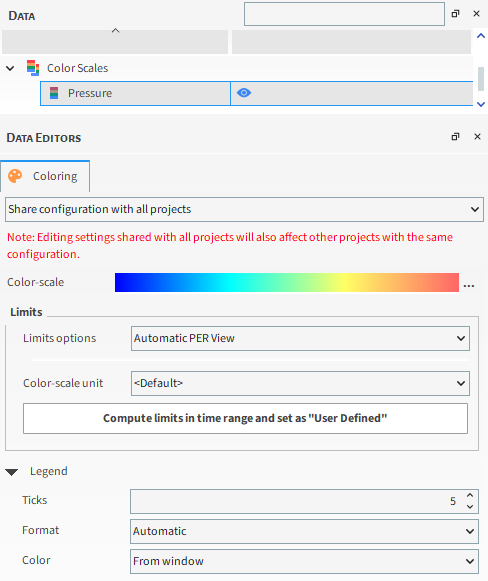Undock the Data Editors panel
This screenshot has height=581, width=488.
coord(455,137)
